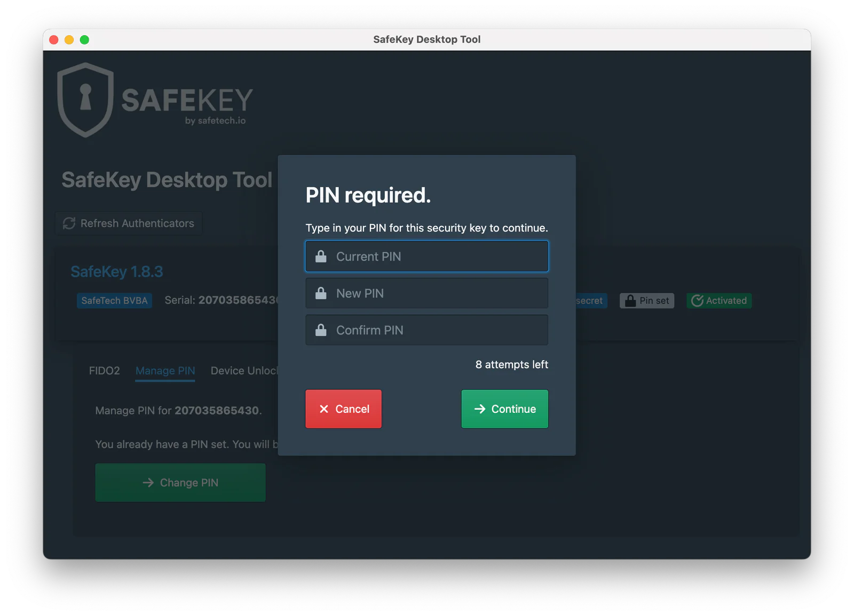Click 'Manage PIN for 207035865430' text

click(178, 411)
